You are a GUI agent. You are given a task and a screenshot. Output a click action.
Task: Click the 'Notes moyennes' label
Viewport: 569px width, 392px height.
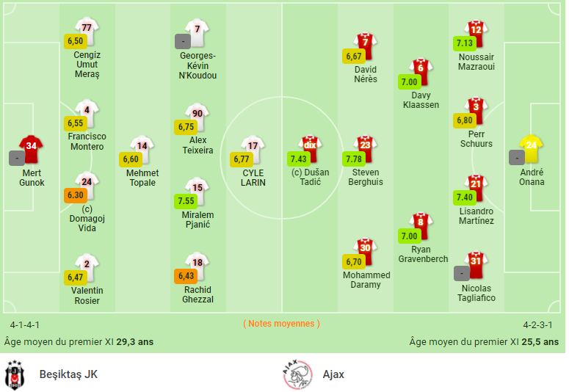[x=281, y=324]
